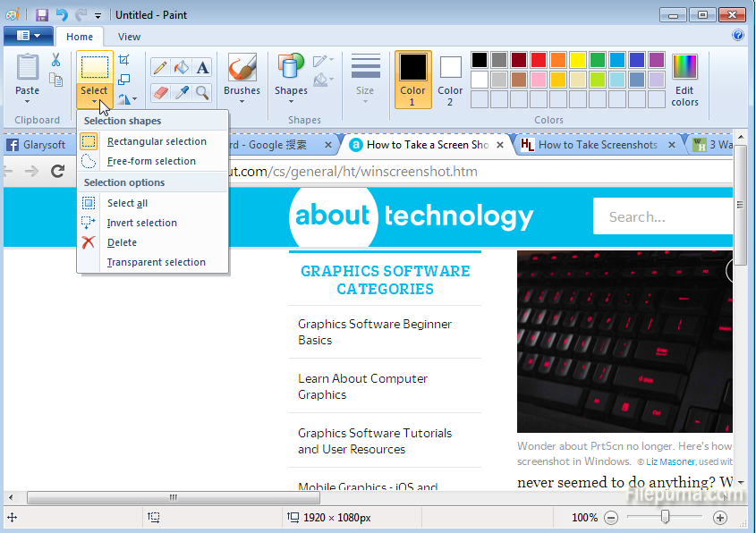
Task: Activate the Text tool
Action: 203,68
